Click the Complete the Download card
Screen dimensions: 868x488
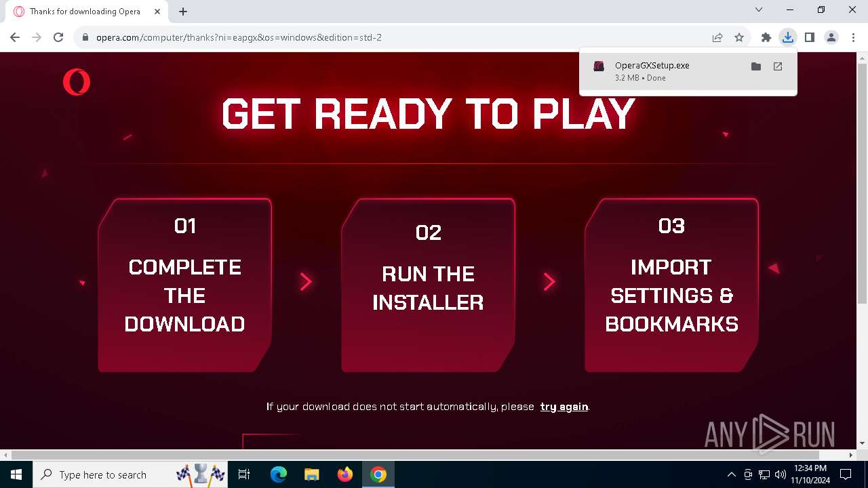tap(185, 285)
